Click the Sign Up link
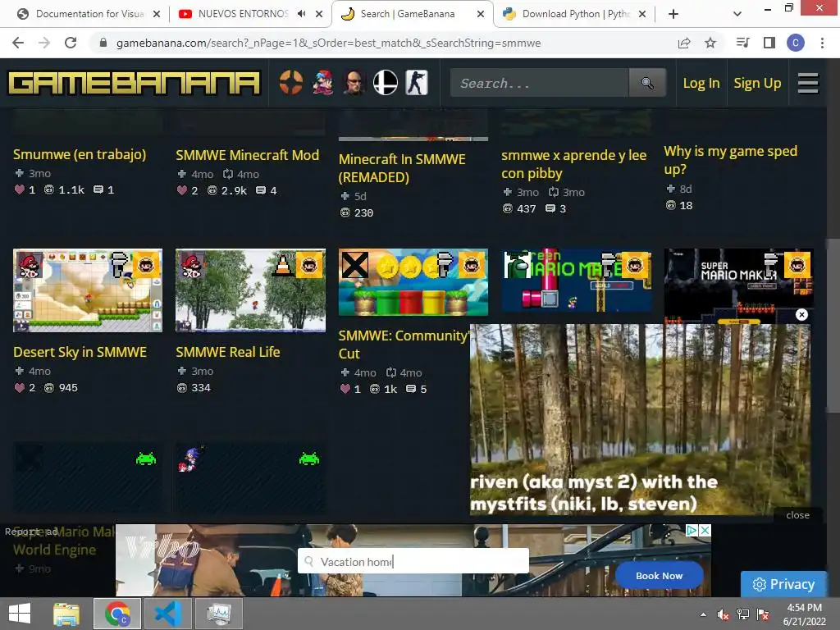Image resolution: width=840 pixels, height=630 pixels. pyautogui.click(x=757, y=83)
